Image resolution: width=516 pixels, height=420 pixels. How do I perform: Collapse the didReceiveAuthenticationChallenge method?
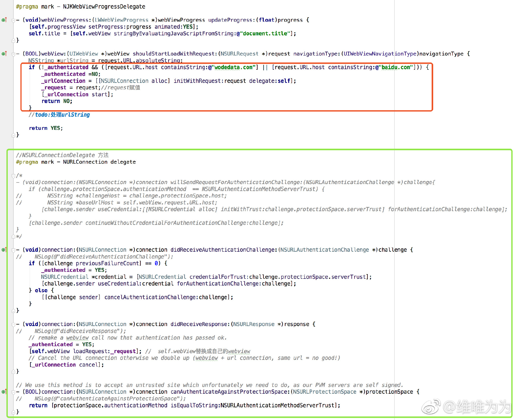[13, 250]
